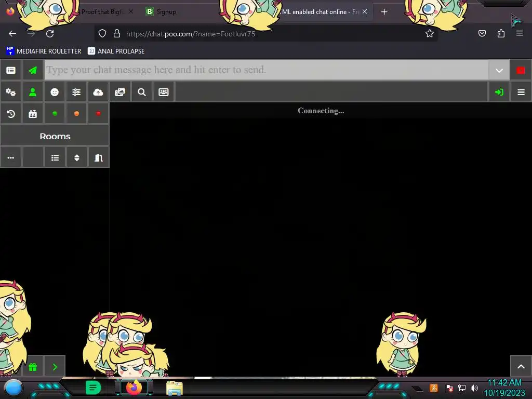Close the ML enabled chat tab
The width and height of the screenshot is (532, 399).
click(365, 11)
